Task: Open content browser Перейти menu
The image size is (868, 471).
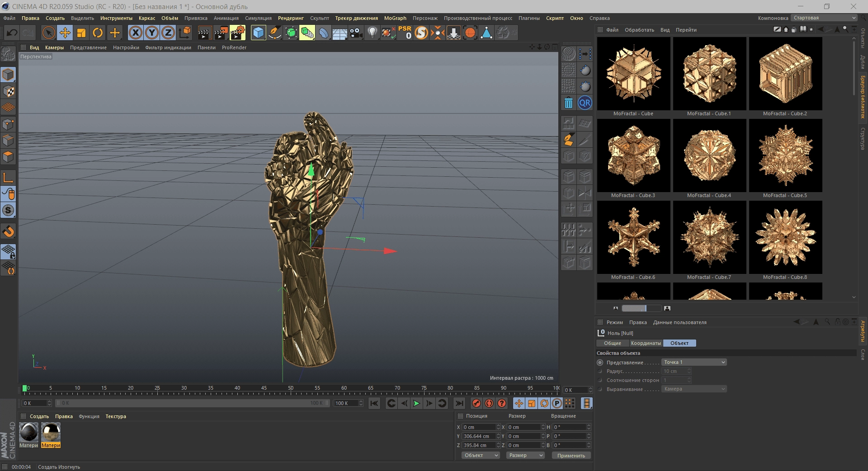Action: (x=686, y=30)
